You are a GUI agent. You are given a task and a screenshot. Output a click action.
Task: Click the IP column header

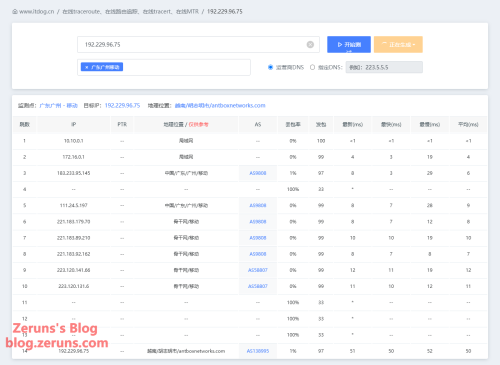click(x=73, y=125)
